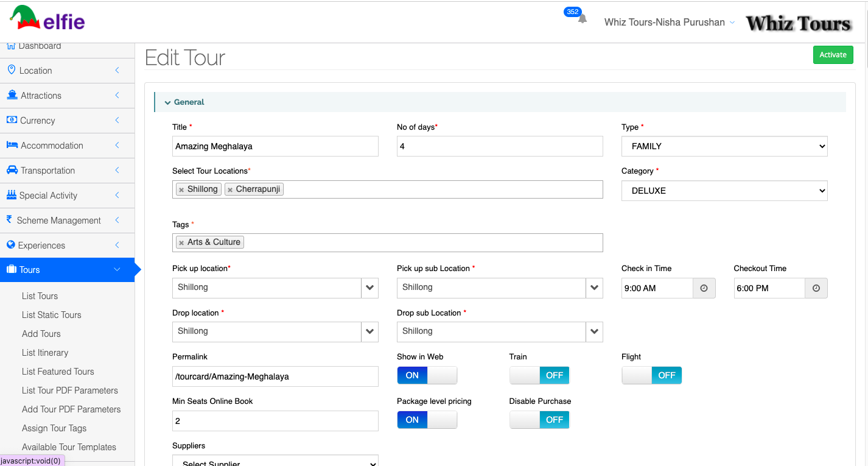The height and width of the screenshot is (466, 868).
Task: Click the Transportation car icon in sidebar
Action: (x=12, y=170)
